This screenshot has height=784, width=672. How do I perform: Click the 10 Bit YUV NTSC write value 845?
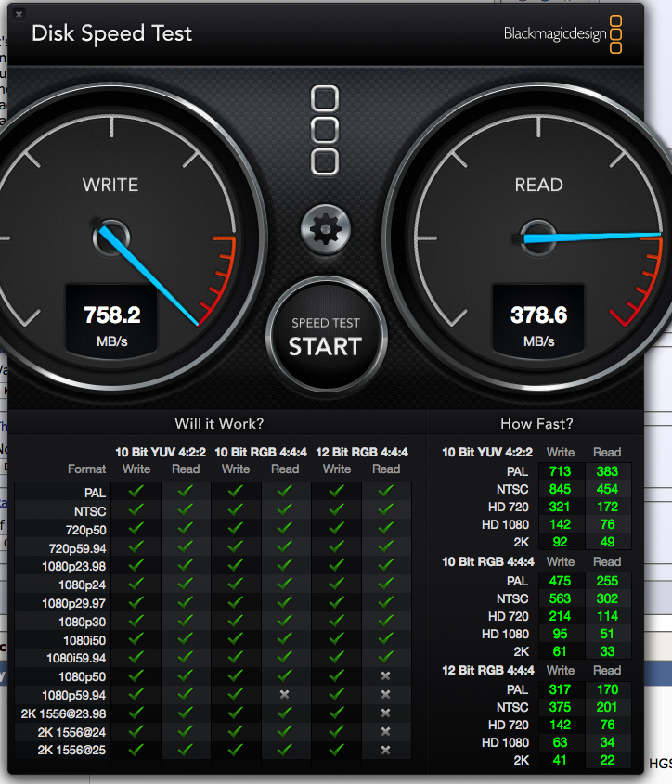coord(560,489)
